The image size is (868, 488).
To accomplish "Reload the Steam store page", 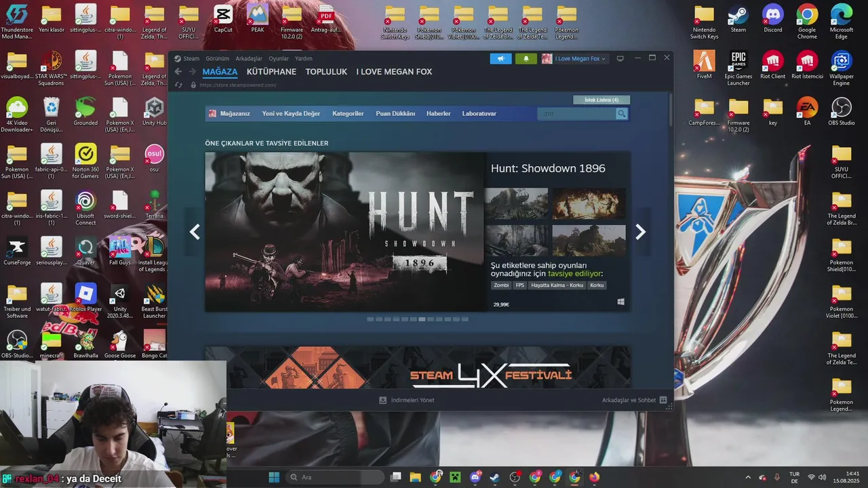I will pos(178,85).
